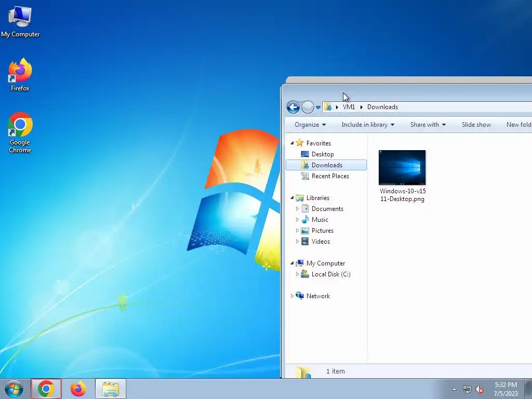This screenshot has height=399, width=532.
Task: Open the Windows Start menu
Action: [14, 389]
